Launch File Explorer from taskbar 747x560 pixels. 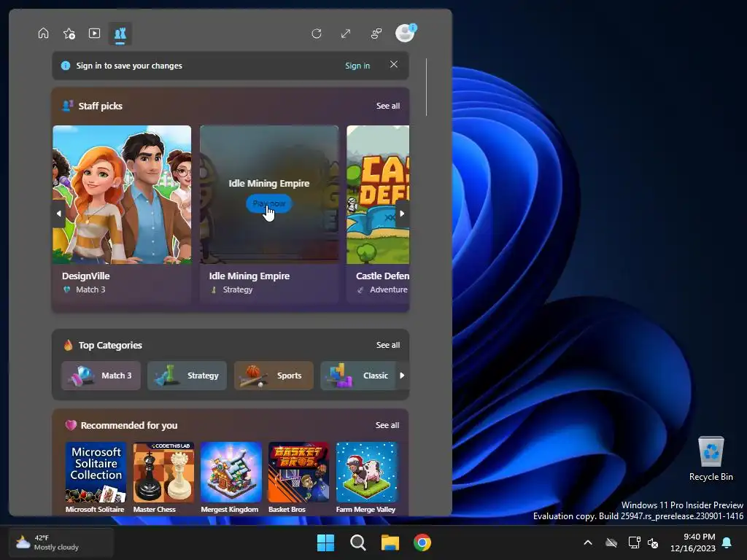tap(390, 542)
